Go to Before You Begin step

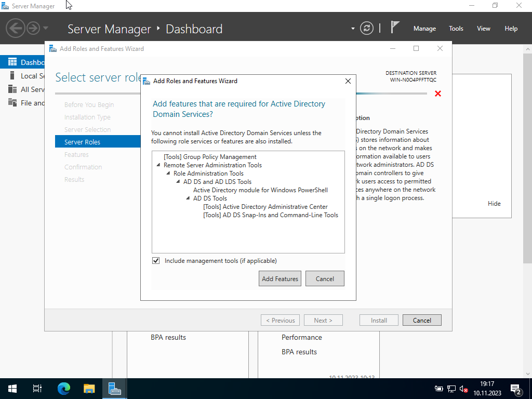pos(89,104)
